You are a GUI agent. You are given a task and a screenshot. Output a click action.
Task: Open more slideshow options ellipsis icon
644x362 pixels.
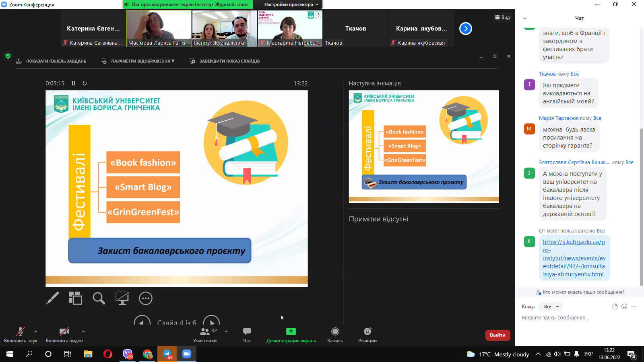tap(145, 298)
